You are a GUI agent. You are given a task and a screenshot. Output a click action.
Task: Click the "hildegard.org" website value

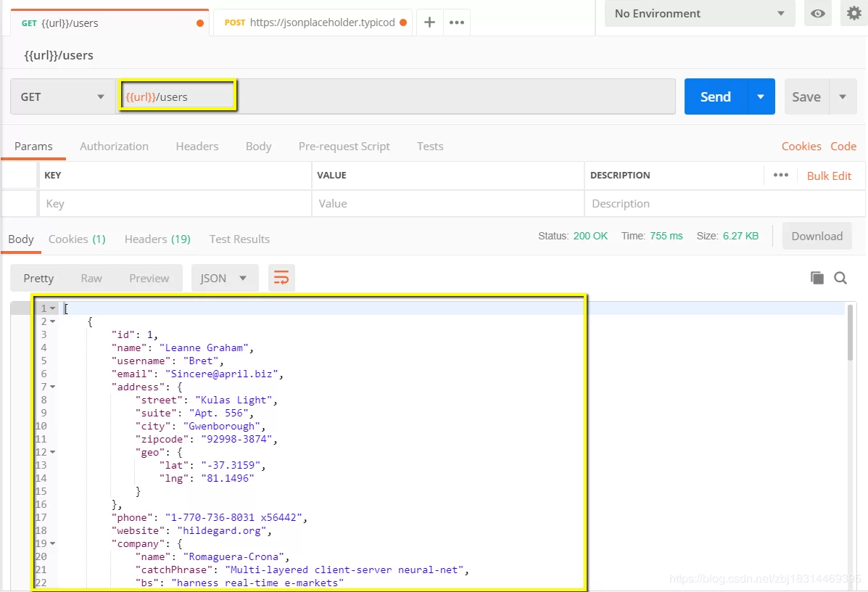221,530
